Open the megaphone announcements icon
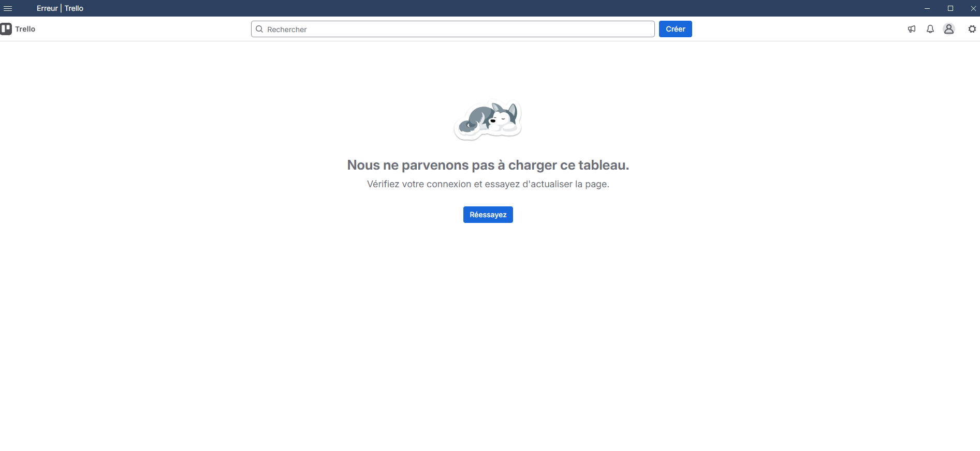Image resolution: width=980 pixels, height=451 pixels. 912,29
